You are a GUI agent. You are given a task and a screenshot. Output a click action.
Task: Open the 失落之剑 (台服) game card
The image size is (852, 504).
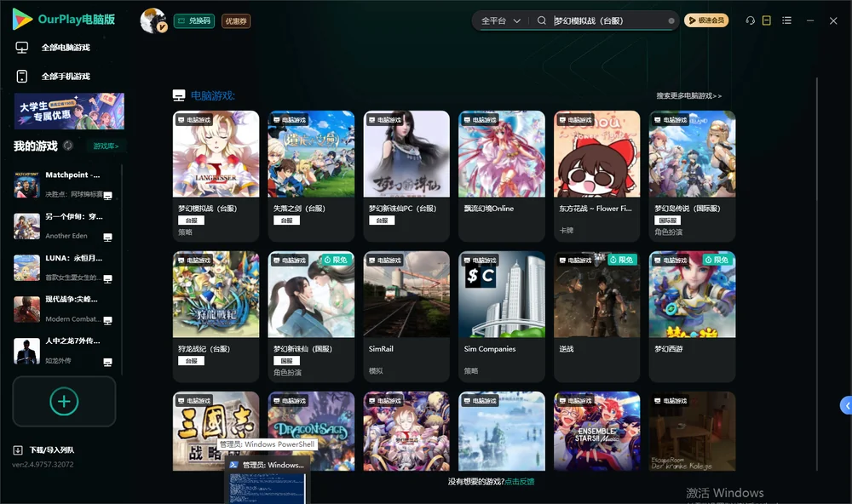[x=311, y=176]
